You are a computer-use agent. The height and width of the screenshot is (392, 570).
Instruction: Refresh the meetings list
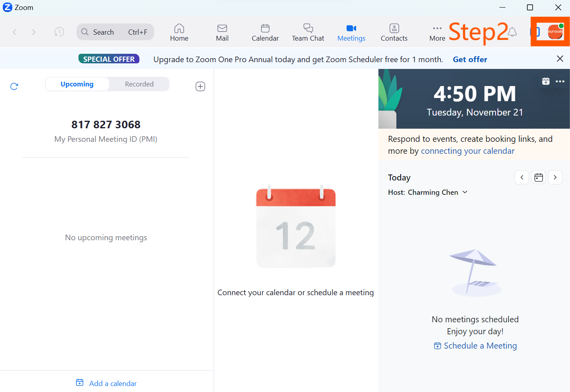click(14, 86)
